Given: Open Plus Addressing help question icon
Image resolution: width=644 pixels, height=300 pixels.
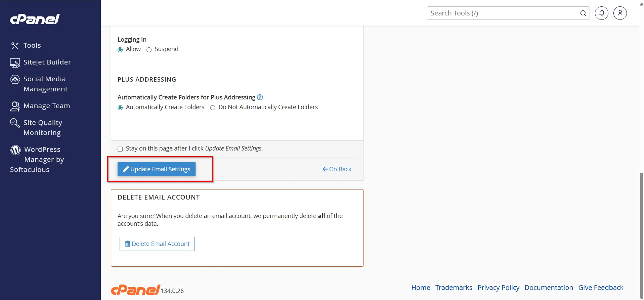Looking at the screenshot, I should (260, 97).
